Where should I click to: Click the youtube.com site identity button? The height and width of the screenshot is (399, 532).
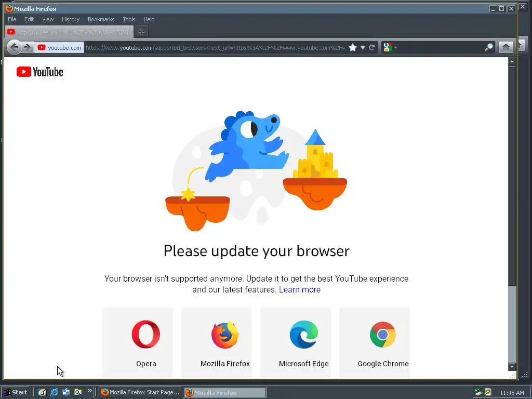tap(59, 47)
